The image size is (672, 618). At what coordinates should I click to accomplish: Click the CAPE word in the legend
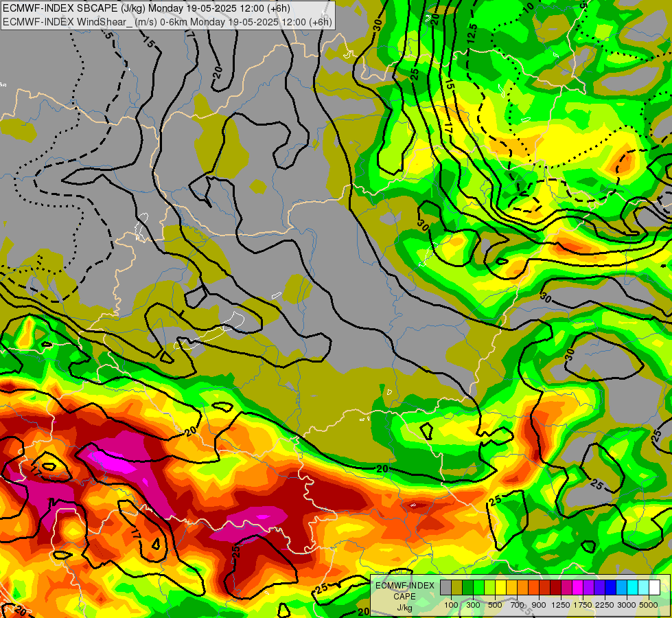(x=404, y=597)
